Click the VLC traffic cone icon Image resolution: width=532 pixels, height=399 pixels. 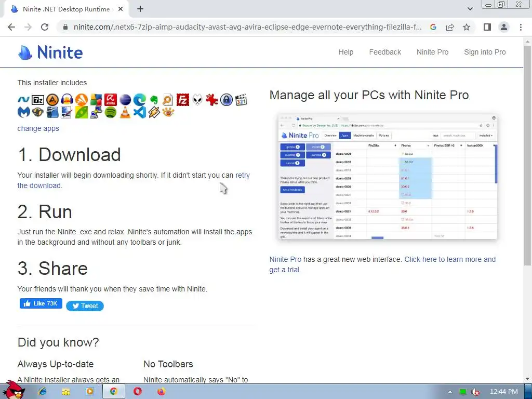point(125,112)
